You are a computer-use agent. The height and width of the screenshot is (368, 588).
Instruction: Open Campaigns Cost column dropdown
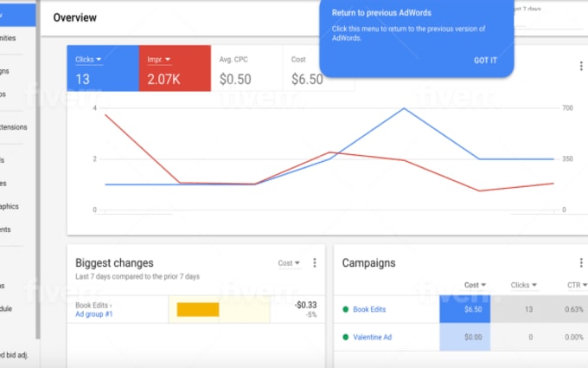475,285
